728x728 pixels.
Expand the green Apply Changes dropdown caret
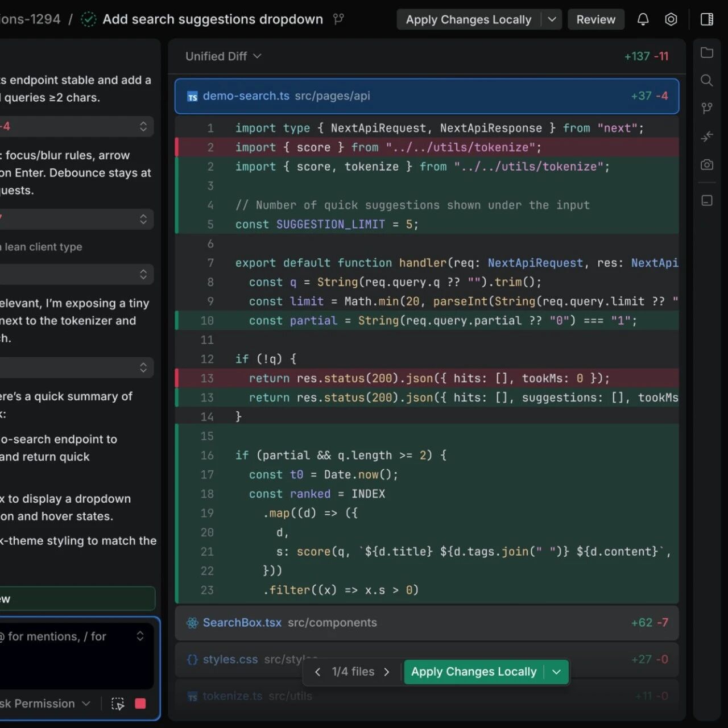tap(556, 672)
